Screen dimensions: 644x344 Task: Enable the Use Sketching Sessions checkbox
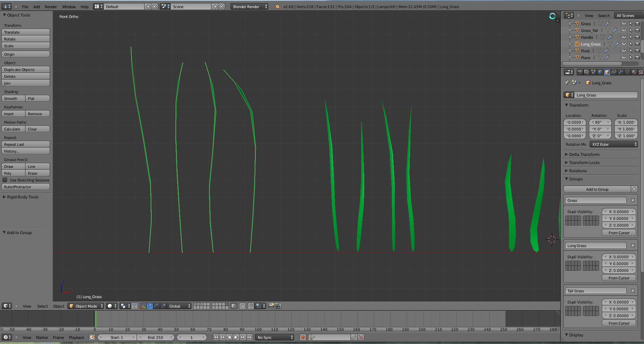point(5,180)
